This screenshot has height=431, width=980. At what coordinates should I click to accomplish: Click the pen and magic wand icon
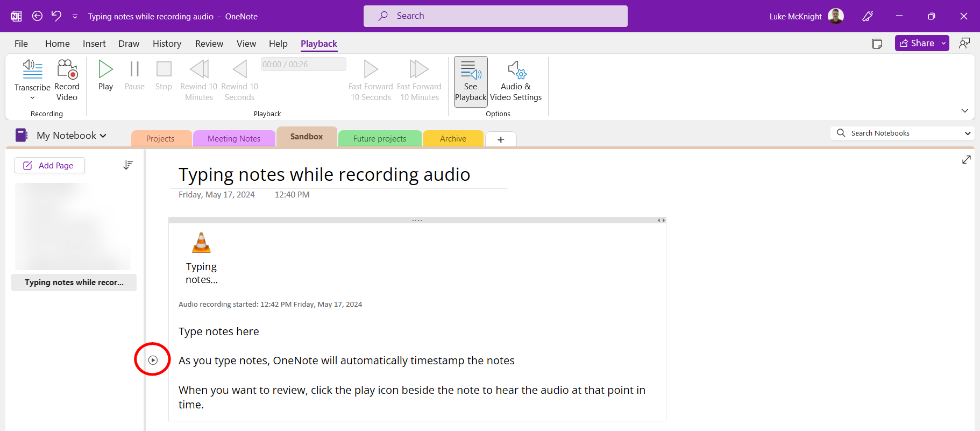click(x=868, y=16)
